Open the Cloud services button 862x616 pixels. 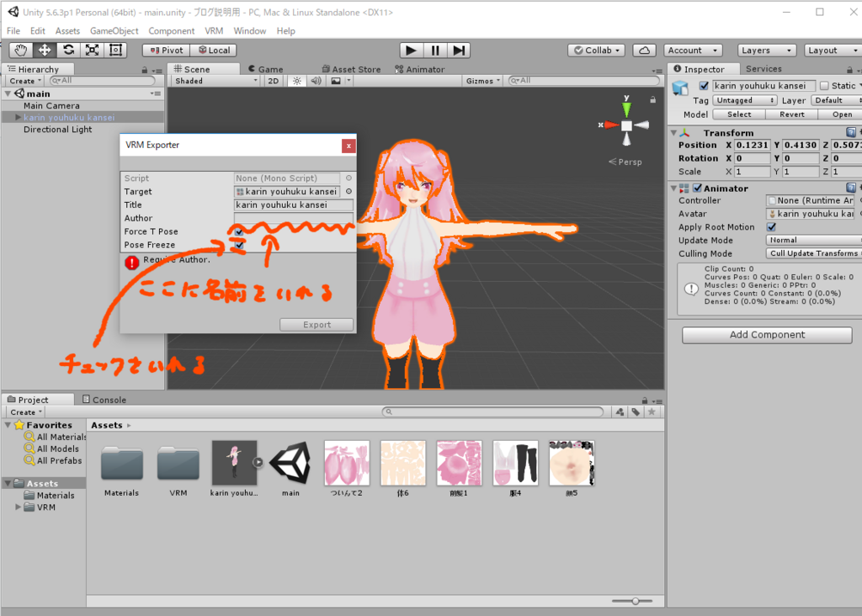coord(644,50)
